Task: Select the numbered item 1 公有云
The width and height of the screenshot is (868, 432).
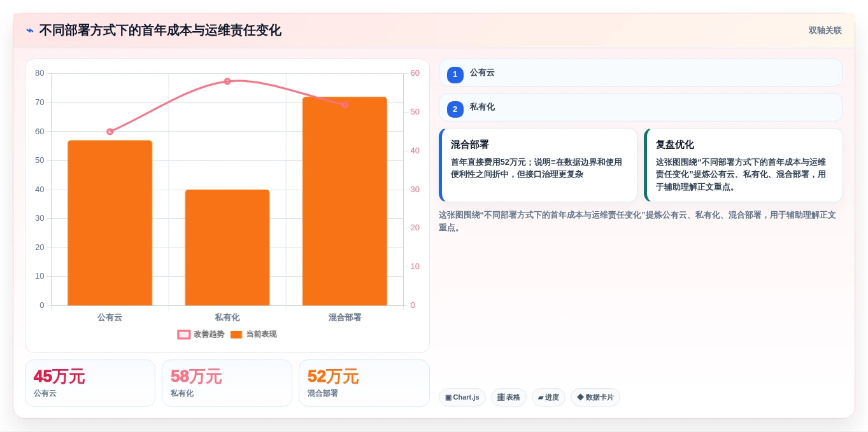Action: (x=641, y=73)
